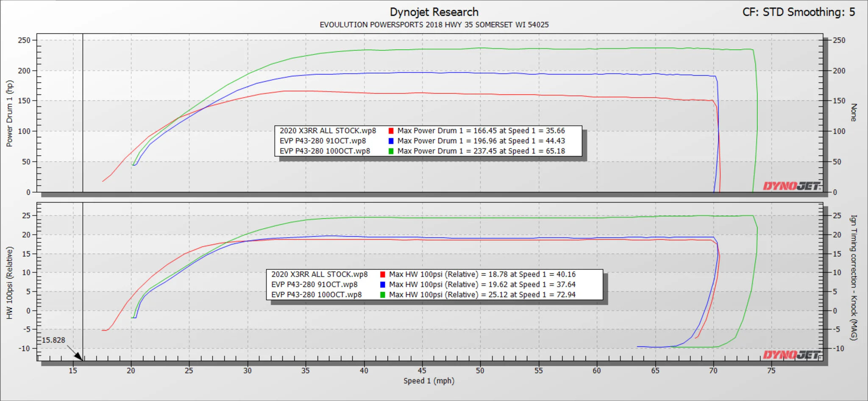Select EVP P43-280 100OCT.wp8 in boost legend
The image size is (868, 401).
(317, 295)
